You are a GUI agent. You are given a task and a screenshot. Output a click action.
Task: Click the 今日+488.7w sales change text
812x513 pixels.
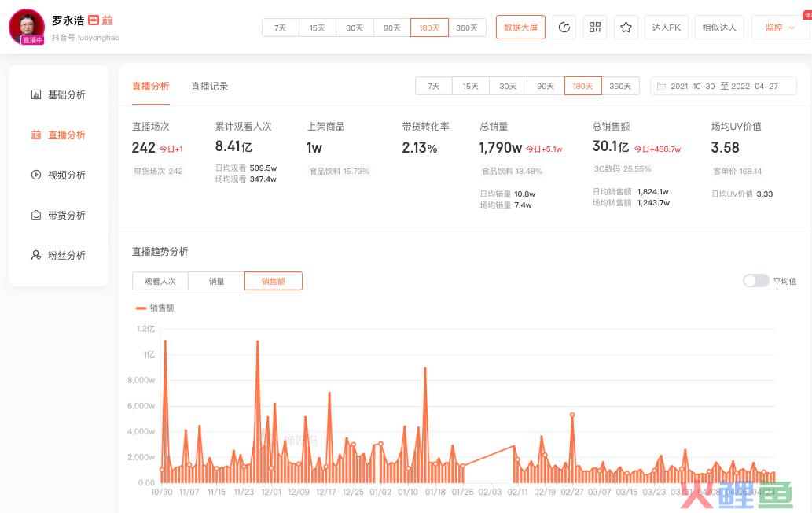[658, 149]
